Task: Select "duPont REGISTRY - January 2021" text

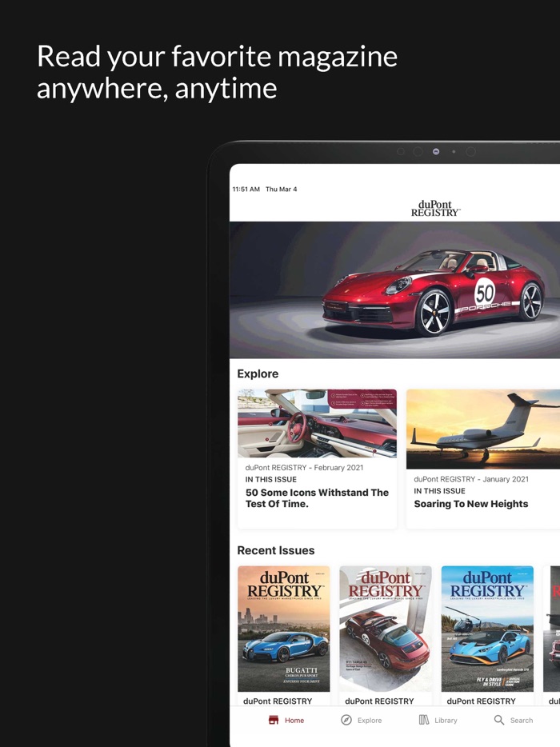Action: point(471,479)
